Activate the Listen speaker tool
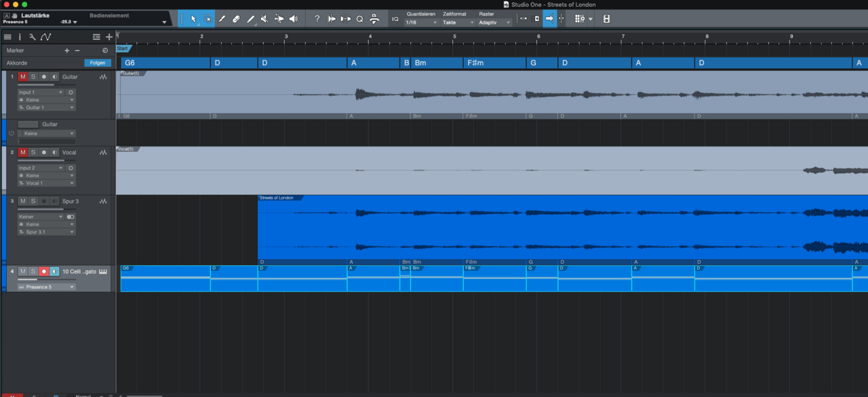868x397 pixels. tap(294, 19)
